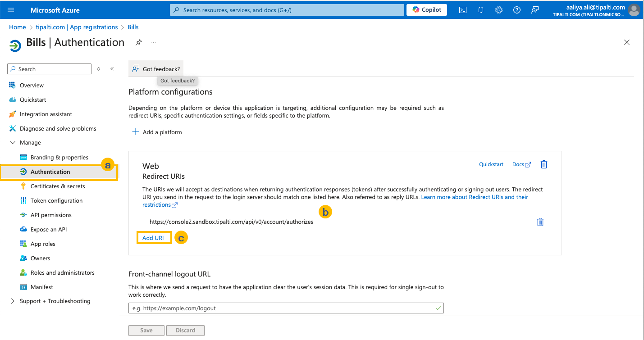The width and height of the screenshot is (644, 340).
Task: Open the ellipsis menu beside the pin
Action: click(x=153, y=42)
